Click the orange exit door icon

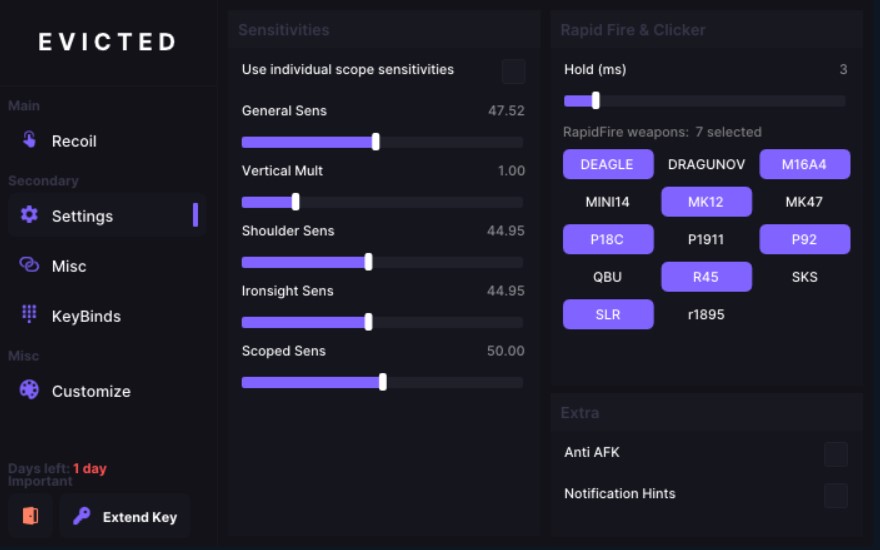tap(30, 516)
